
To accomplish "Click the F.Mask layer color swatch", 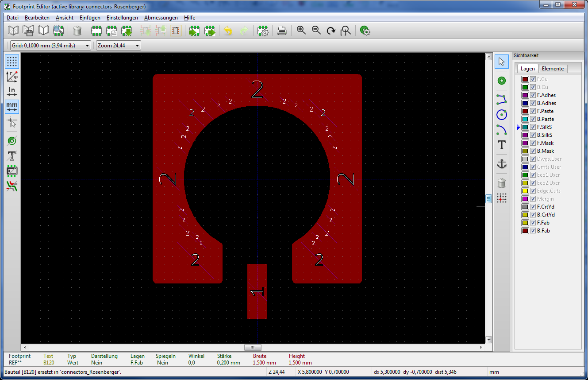I will (525, 143).
